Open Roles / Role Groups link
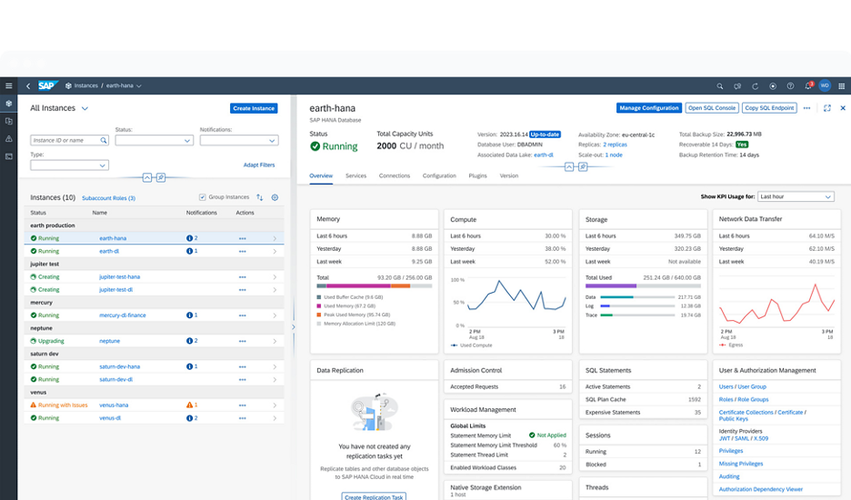The image size is (851, 500). point(744,400)
